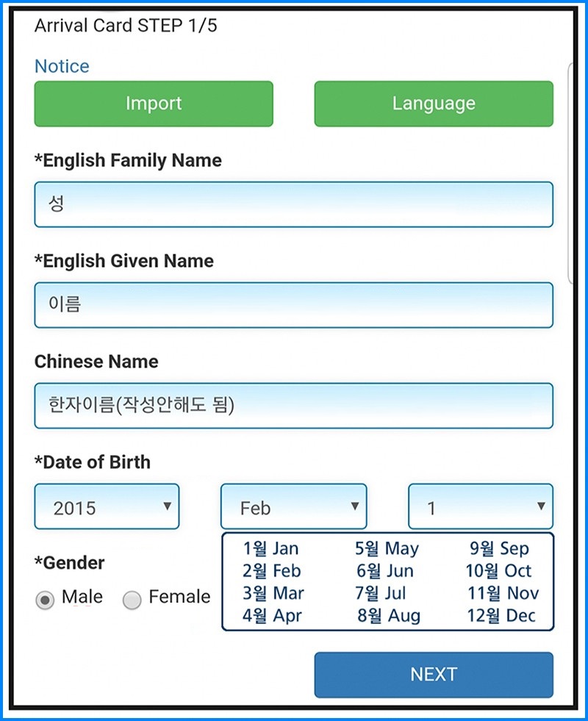Open the Notice link

click(x=62, y=66)
